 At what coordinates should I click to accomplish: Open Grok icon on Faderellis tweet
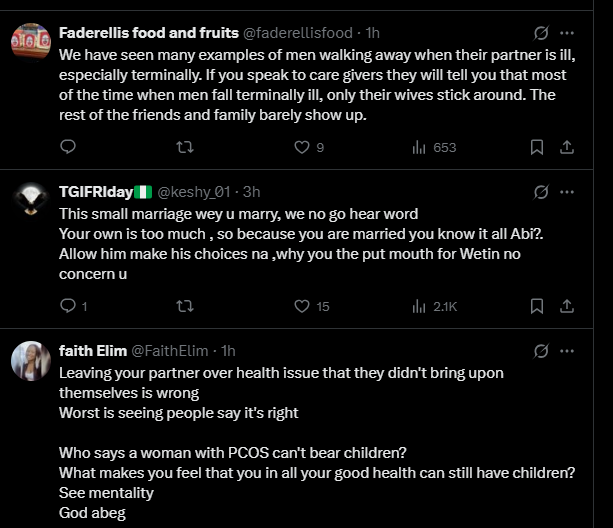(x=541, y=32)
